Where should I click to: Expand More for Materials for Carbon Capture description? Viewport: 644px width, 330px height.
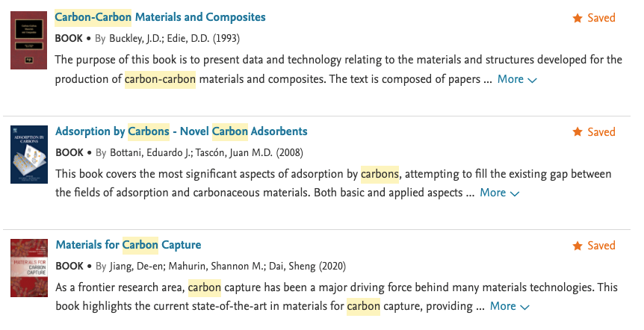[x=503, y=306]
